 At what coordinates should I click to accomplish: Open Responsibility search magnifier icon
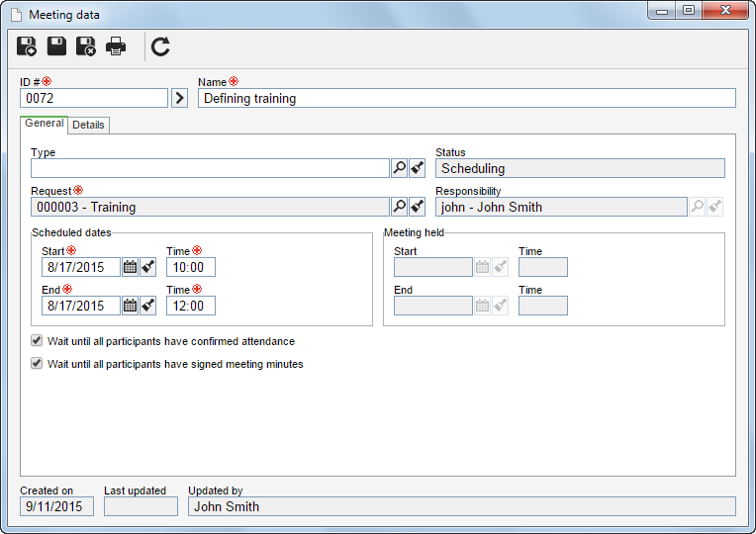point(698,207)
